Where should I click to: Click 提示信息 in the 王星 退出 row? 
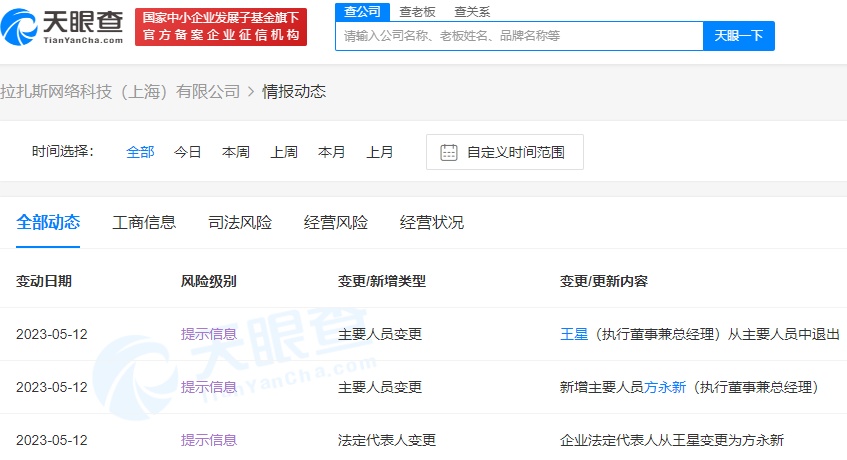(x=209, y=335)
